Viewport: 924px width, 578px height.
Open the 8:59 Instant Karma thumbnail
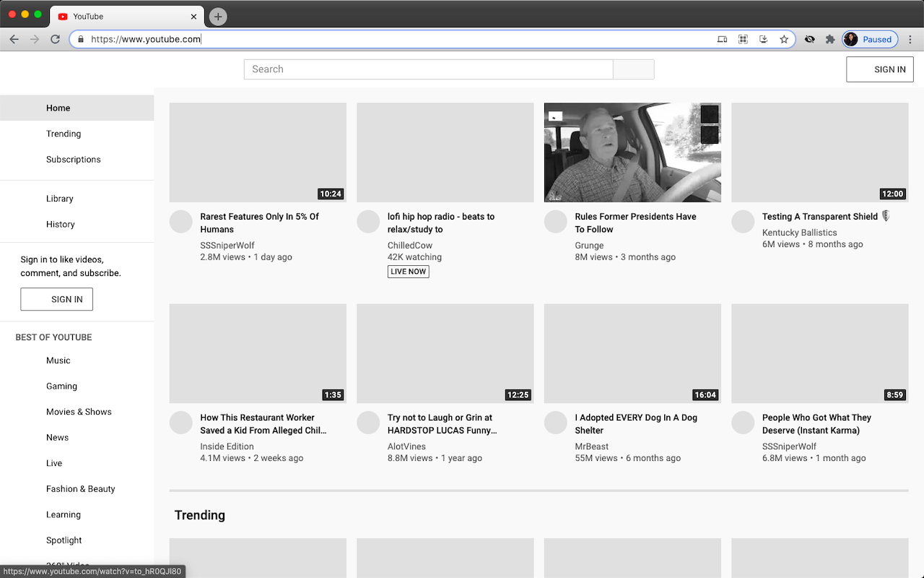point(820,353)
